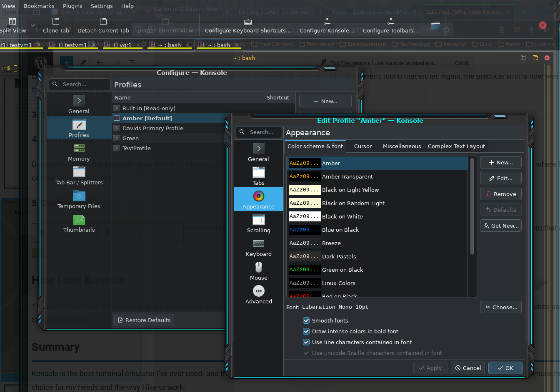Viewport: 560px width, 392px height.
Task: Open Tab Bar / Splitters settings
Action: (x=79, y=176)
